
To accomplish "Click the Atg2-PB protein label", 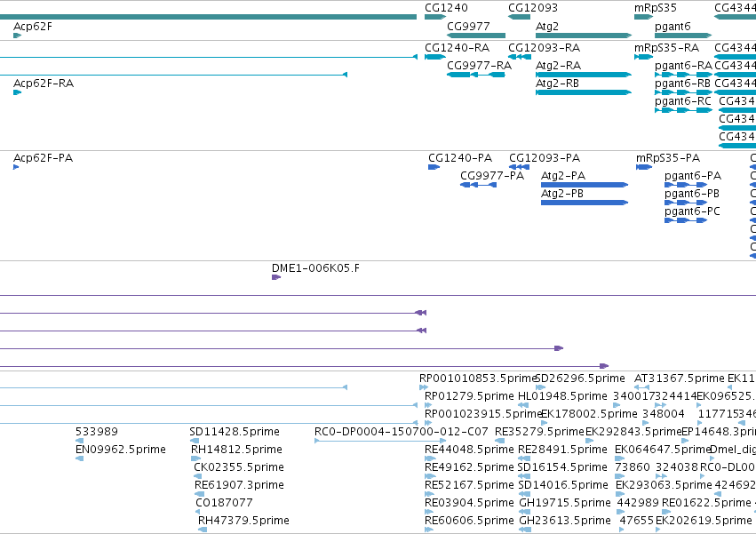I will 561,194.
